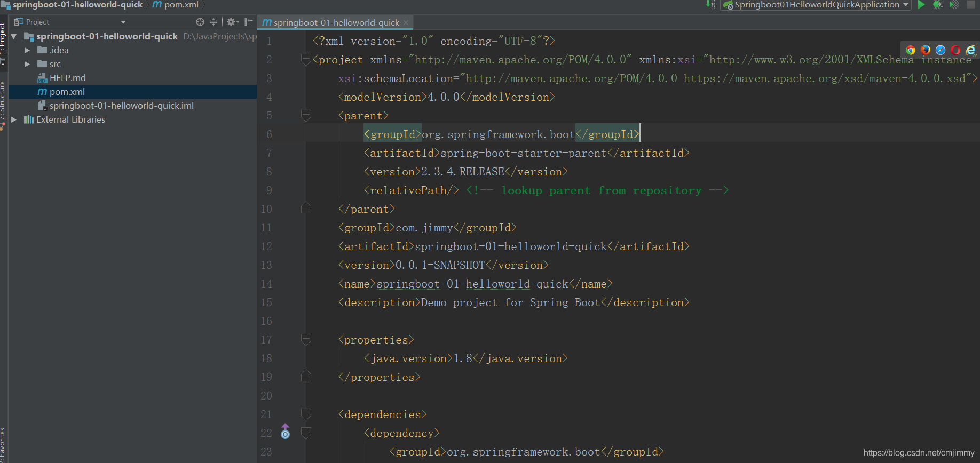The width and height of the screenshot is (980, 463).
Task: Click line number 20 in gutter
Action: [266, 396]
